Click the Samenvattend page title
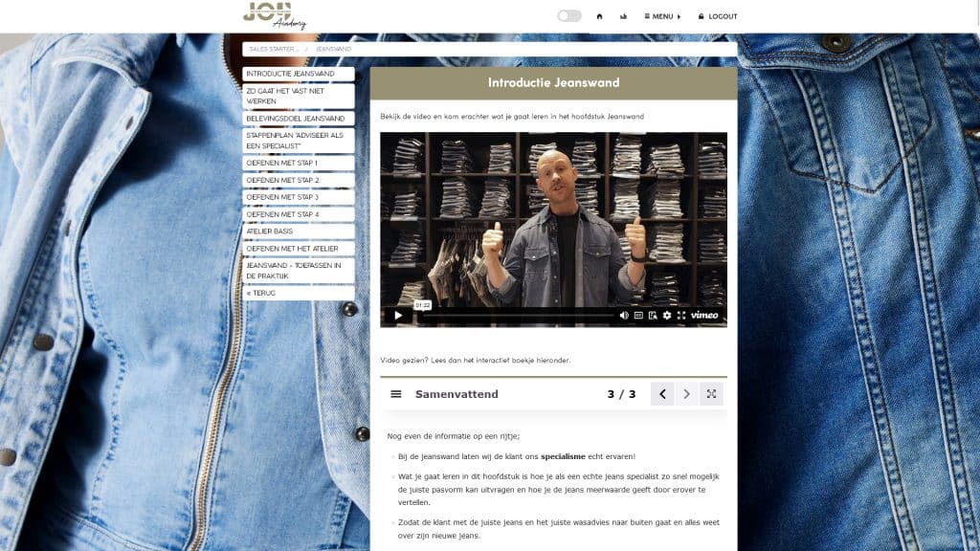This screenshot has width=980, height=551. [x=457, y=394]
